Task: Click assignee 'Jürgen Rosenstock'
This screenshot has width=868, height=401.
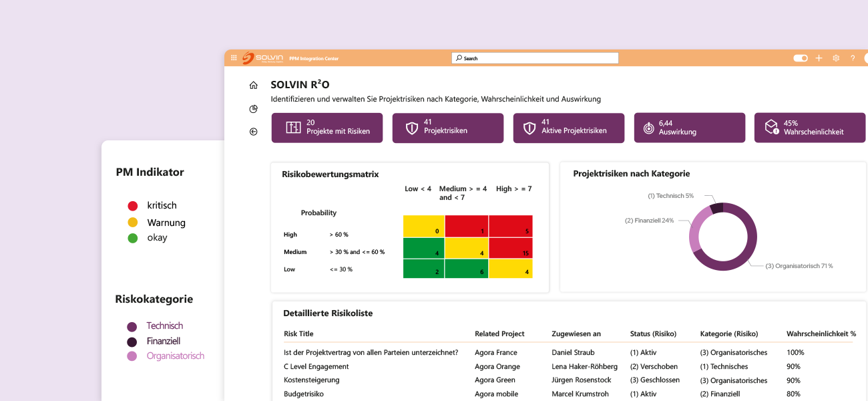Action: coord(582,380)
